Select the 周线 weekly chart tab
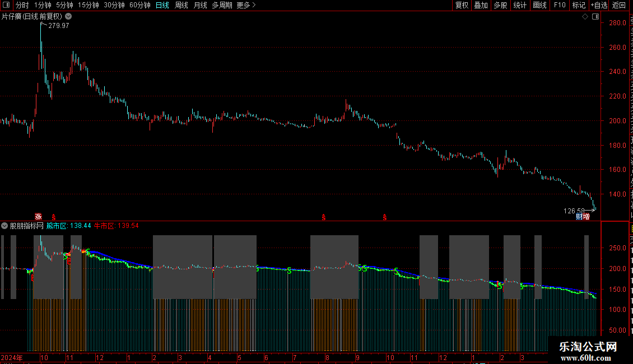The height and width of the screenshot is (364, 633). click(181, 5)
